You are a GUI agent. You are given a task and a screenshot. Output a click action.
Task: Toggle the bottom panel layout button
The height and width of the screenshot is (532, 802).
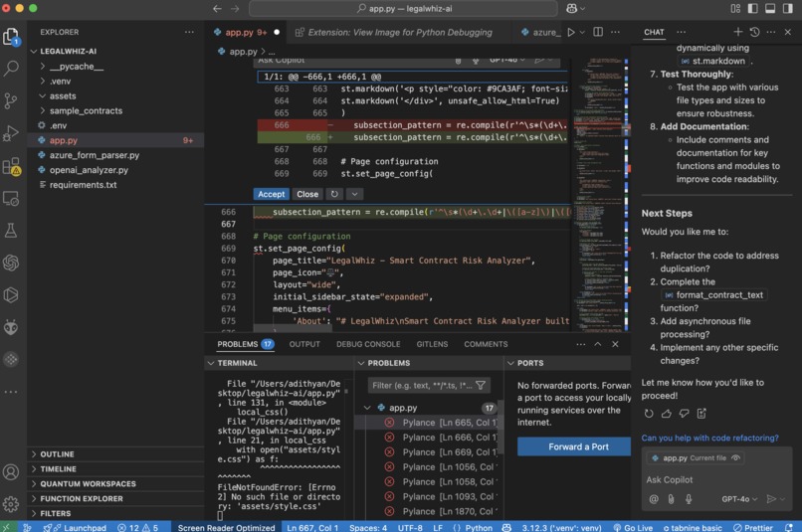(770, 8)
